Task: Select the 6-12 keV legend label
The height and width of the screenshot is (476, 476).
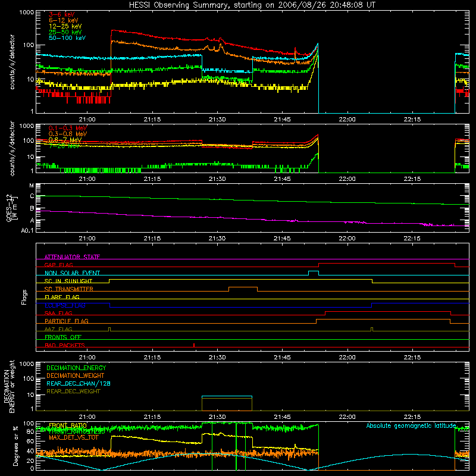Action: (x=64, y=20)
